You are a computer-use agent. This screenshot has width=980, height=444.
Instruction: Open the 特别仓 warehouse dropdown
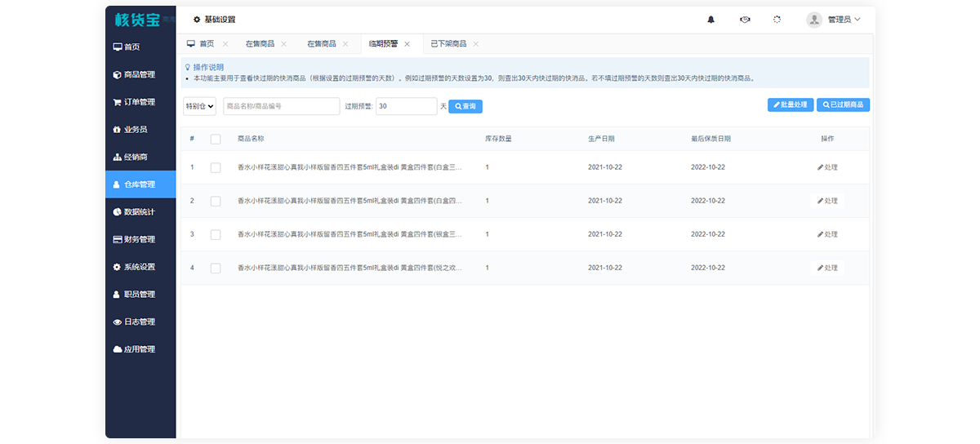pos(199,106)
